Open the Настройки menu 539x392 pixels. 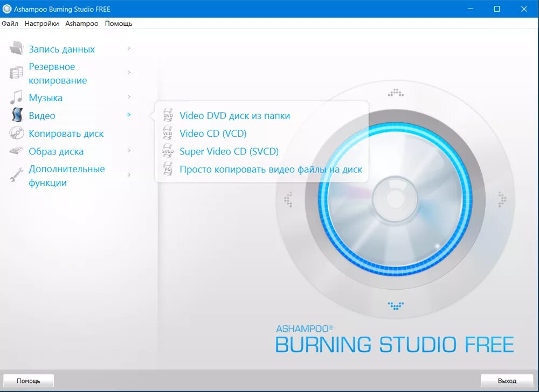pyautogui.click(x=42, y=23)
